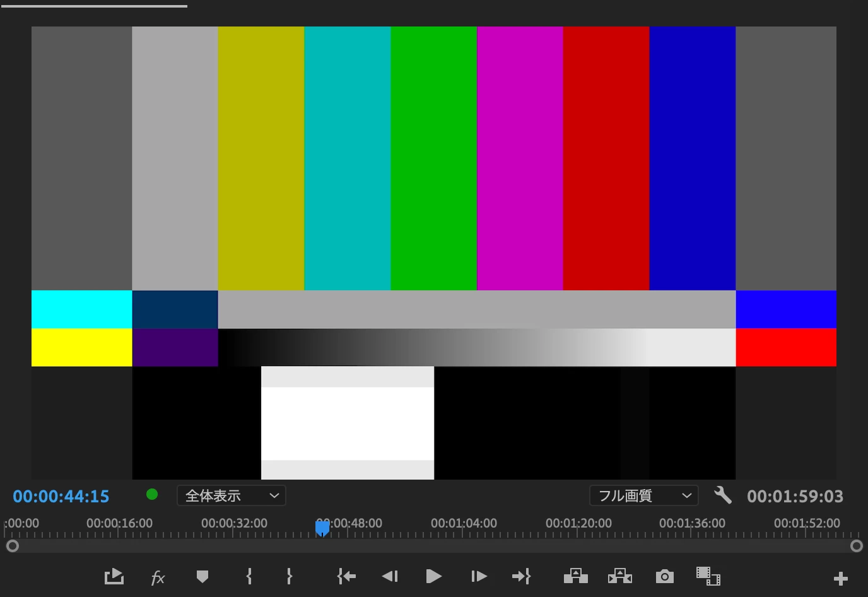This screenshot has width=868, height=597.
Task: Open the Comparison View icon
Action: point(708,576)
